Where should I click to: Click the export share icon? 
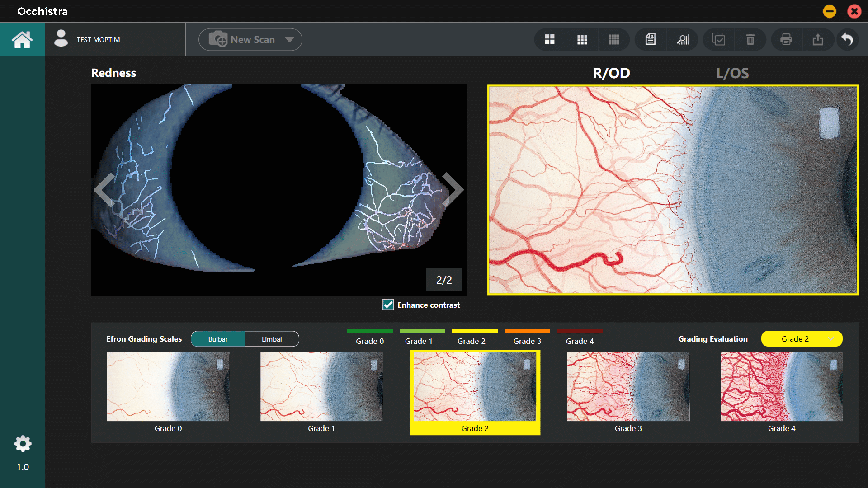pyautogui.click(x=818, y=40)
